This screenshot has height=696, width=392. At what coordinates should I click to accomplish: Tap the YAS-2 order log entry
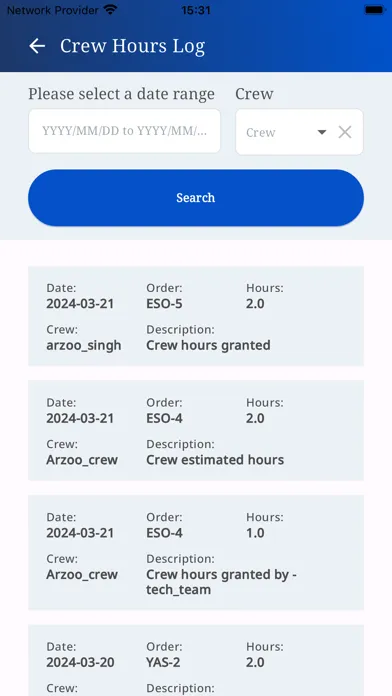tap(196, 660)
